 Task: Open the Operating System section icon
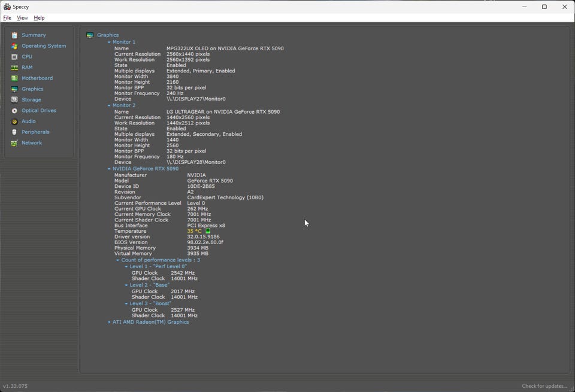[x=14, y=46]
